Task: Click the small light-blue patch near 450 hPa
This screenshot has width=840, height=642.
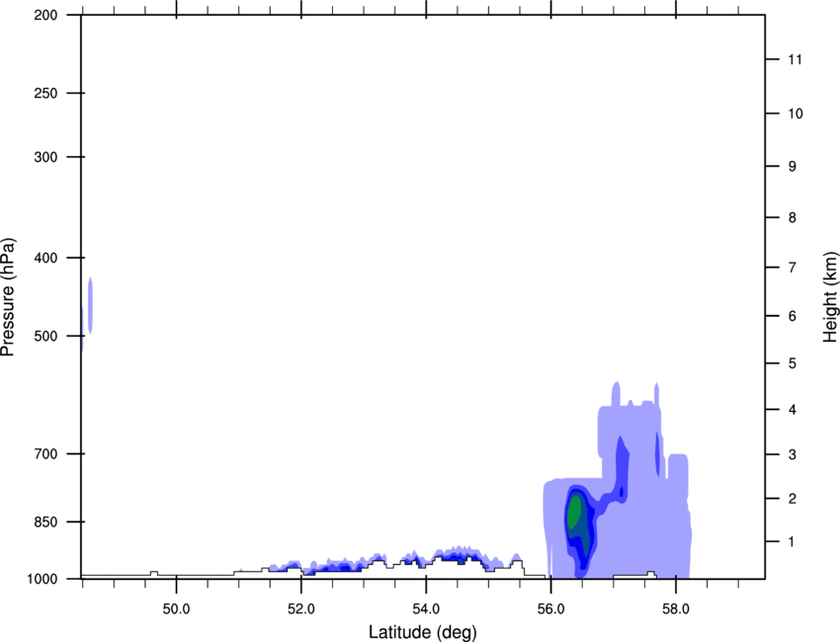Action: point(90,305)
